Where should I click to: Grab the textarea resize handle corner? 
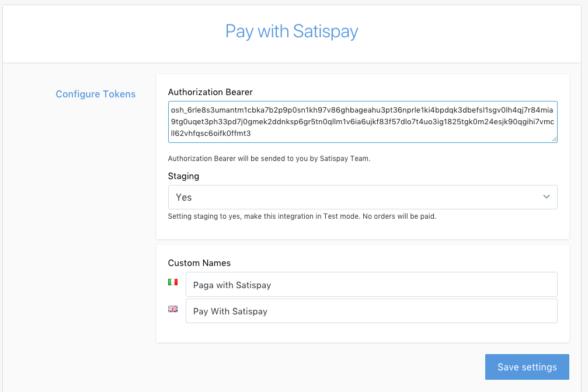tap(555, 139)
